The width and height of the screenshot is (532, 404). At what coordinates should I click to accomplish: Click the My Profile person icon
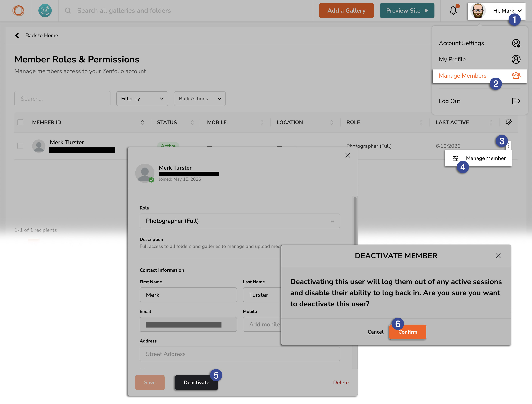tap(516, 59)
